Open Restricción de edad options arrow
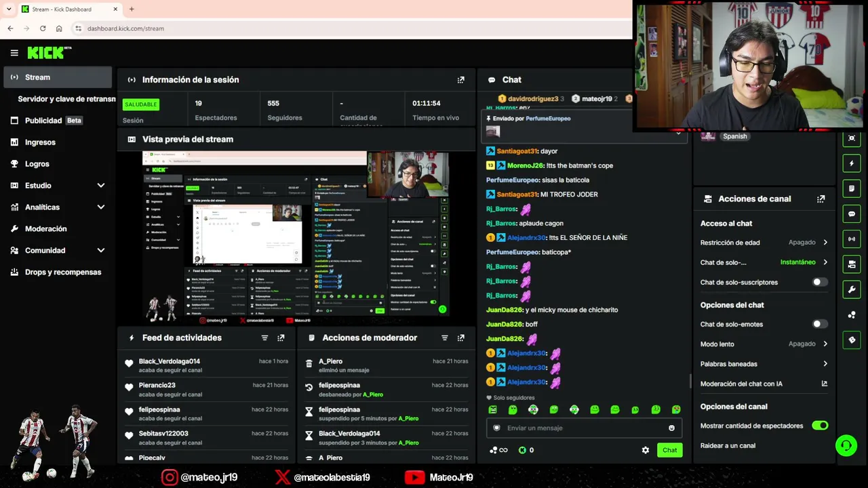The image size is (868, 488). pyautogui.click(x=825, y=242)
